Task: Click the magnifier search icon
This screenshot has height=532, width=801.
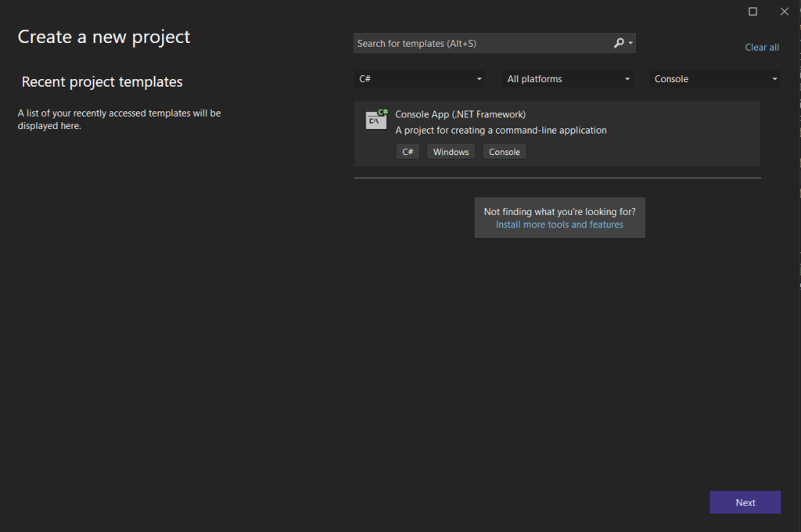Action: pyautogui.click(x=619, y=43)
